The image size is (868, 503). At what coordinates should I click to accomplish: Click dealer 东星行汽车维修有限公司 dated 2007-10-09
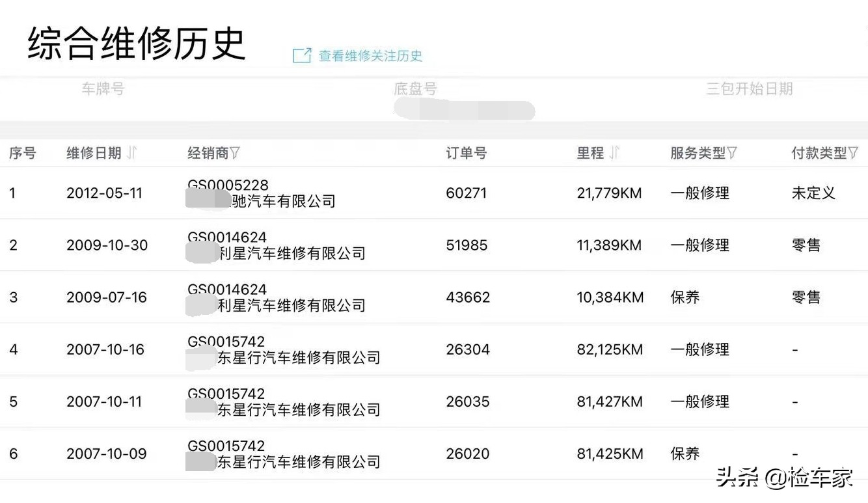(299, 461)
